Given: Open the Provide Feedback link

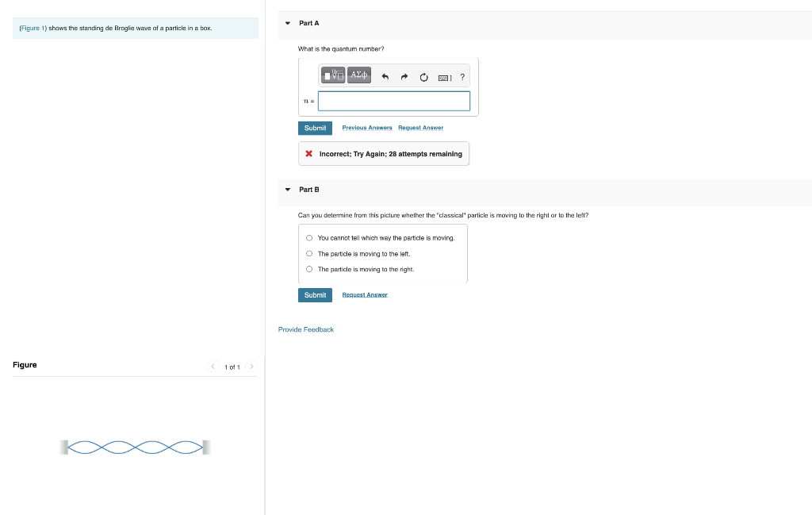Looking at the screenshot, I should [x=305, y=329].
